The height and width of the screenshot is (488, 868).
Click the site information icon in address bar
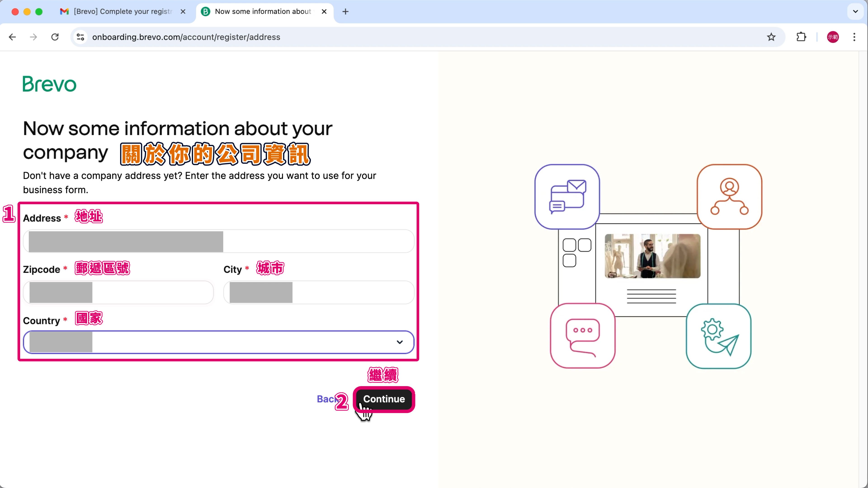tap(80, 37)
